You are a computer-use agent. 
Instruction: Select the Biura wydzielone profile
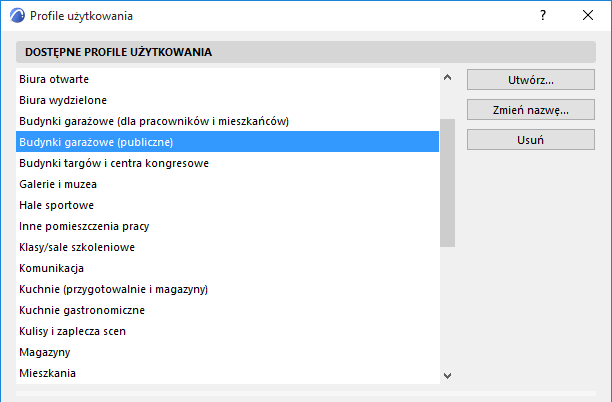tap(228, 100)
